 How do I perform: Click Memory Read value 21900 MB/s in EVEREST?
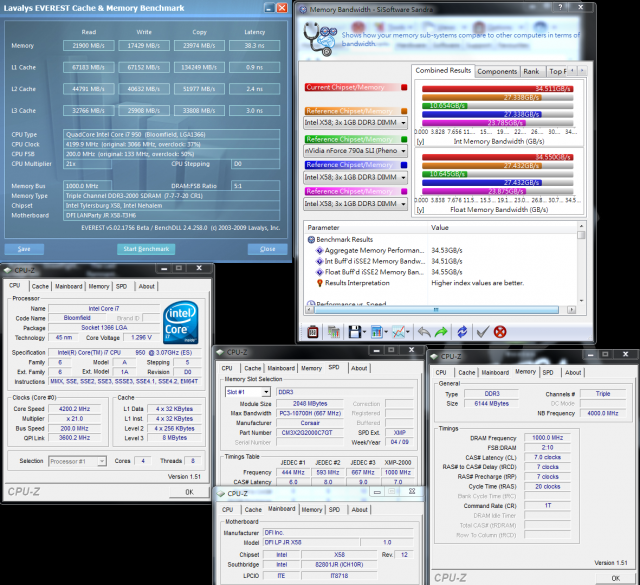pyautogui.click(x=89, y=46)
